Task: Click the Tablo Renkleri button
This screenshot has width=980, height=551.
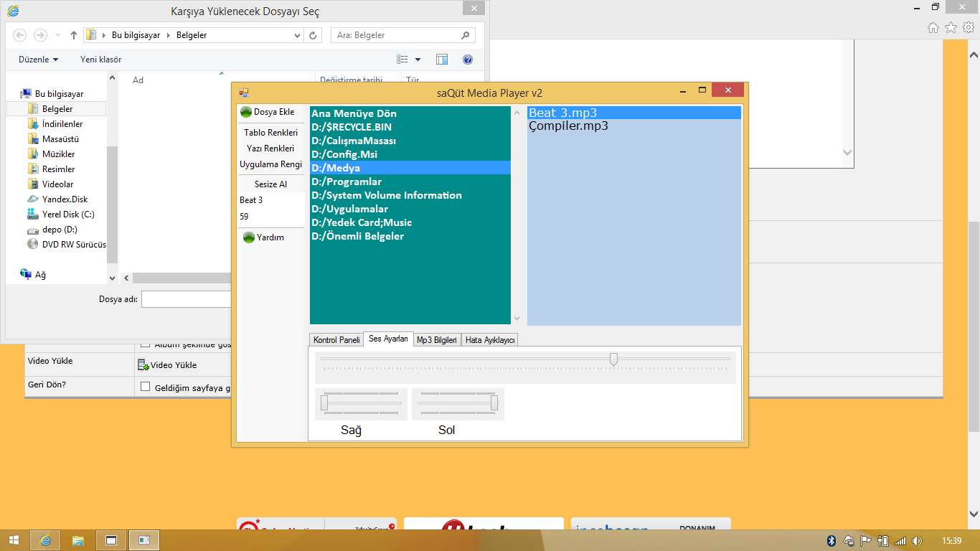Action: click(270, 133)
